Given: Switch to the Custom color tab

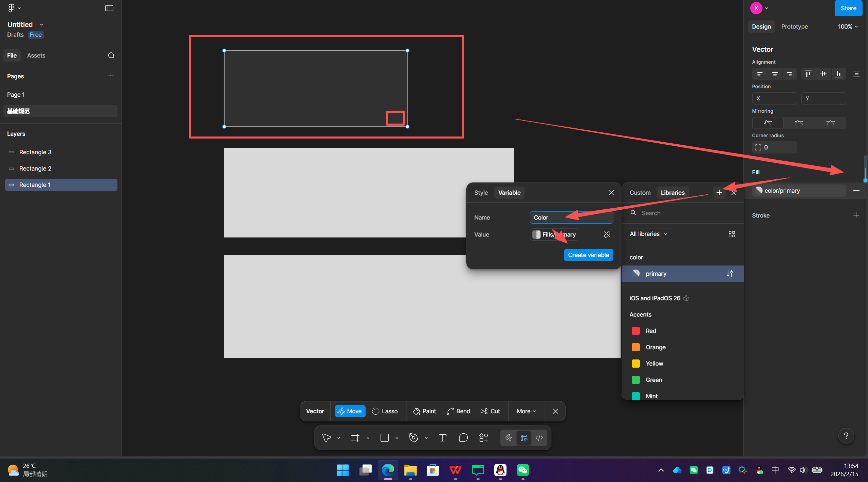Looking at the screenshot, I should coord(640,193).
